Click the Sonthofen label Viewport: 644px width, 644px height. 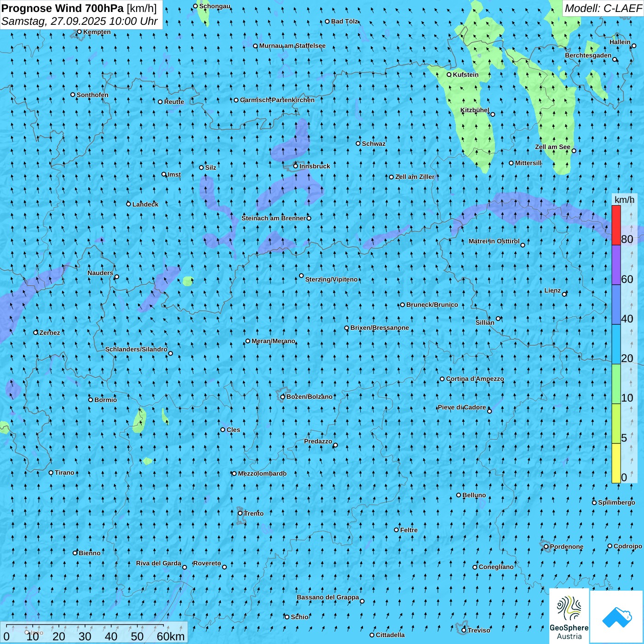[92, 95]
